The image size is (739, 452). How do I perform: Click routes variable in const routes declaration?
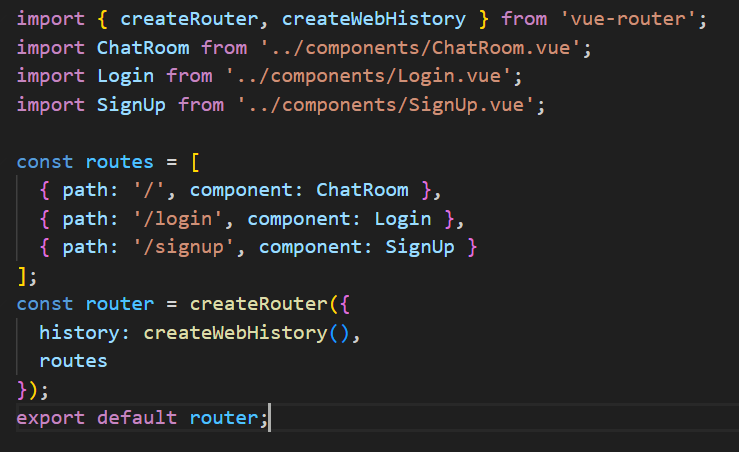[x=119, y=162]
